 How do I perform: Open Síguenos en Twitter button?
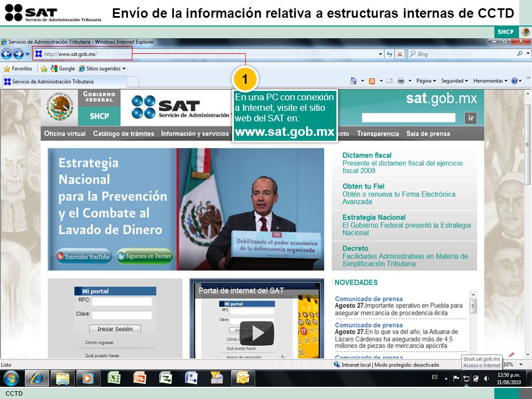[x=145, y=256]
